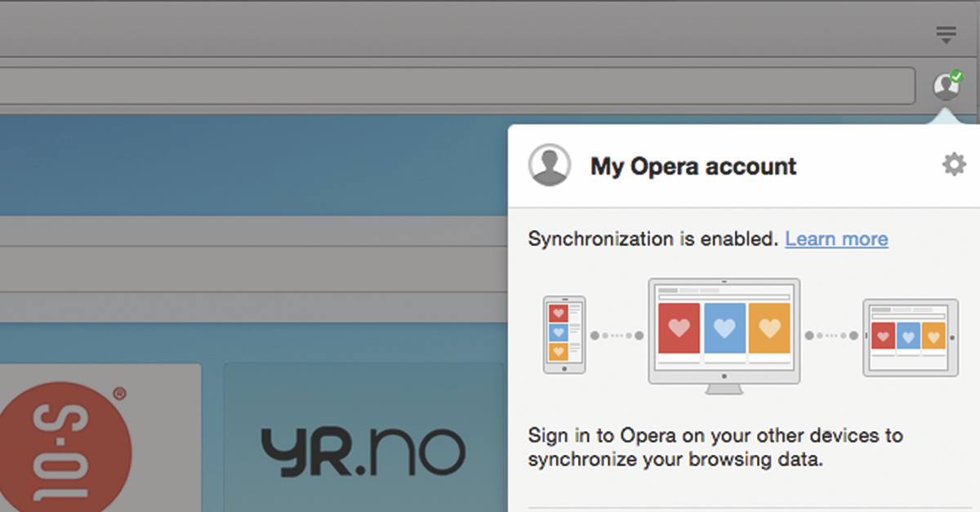Image resolution: width=980 pixels, height=512 pixels.
Task: Click the smartphone illustration in sync diagram
Action: 564,335
